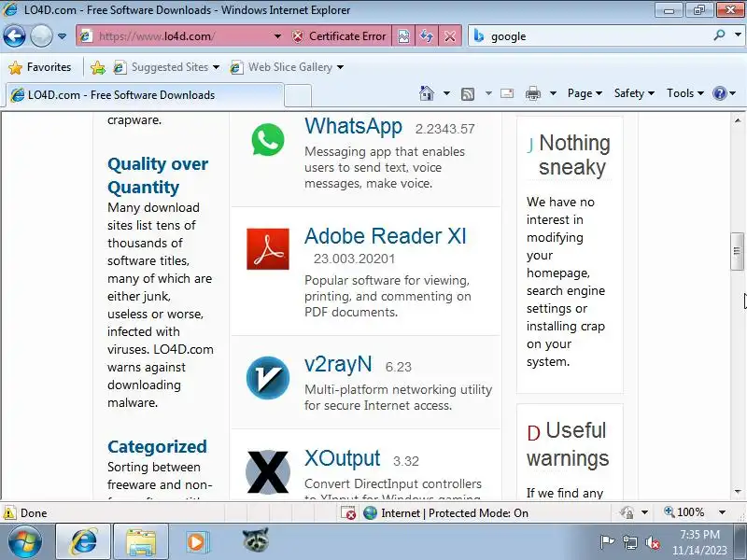The width and height of the screenshot is (747, 560).
Task: Click the Useful warnings heading
Action: [x=568, y=444]
